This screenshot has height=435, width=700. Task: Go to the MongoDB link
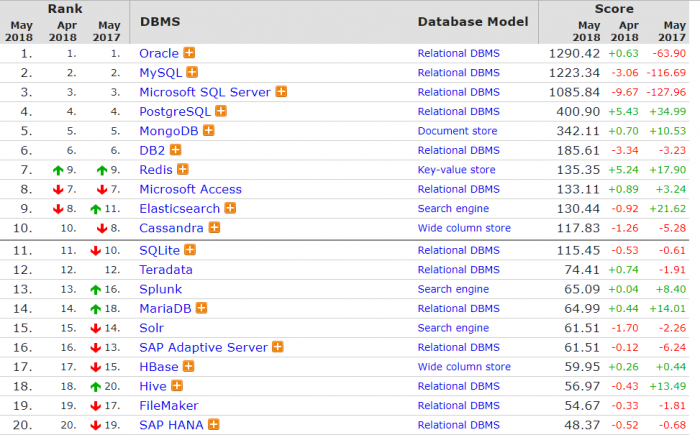(x=169, y=131)
